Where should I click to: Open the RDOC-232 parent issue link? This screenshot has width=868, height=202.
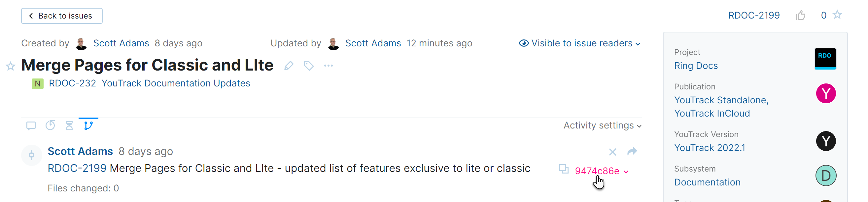tap(72, 83)
